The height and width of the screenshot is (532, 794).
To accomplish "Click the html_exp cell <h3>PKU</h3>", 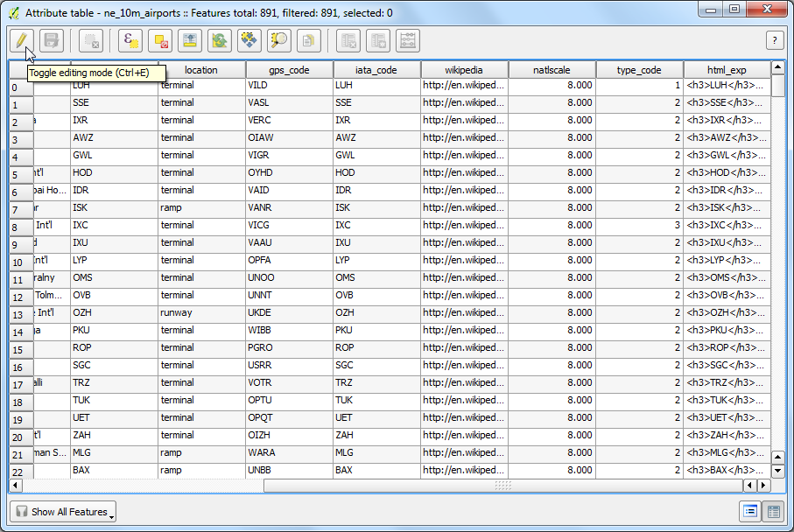I will coord(727,330).
